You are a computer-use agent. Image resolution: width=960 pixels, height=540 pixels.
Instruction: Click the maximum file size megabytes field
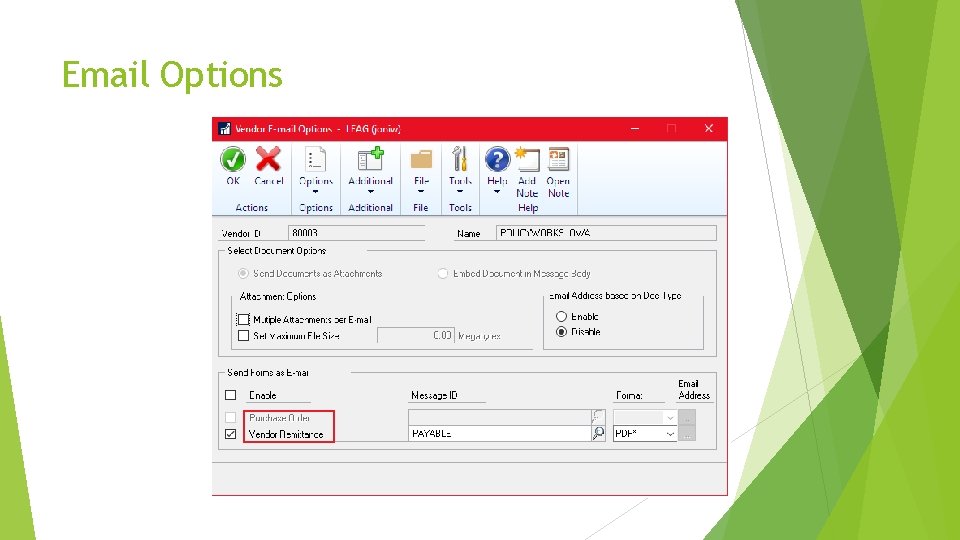point(416,336)
